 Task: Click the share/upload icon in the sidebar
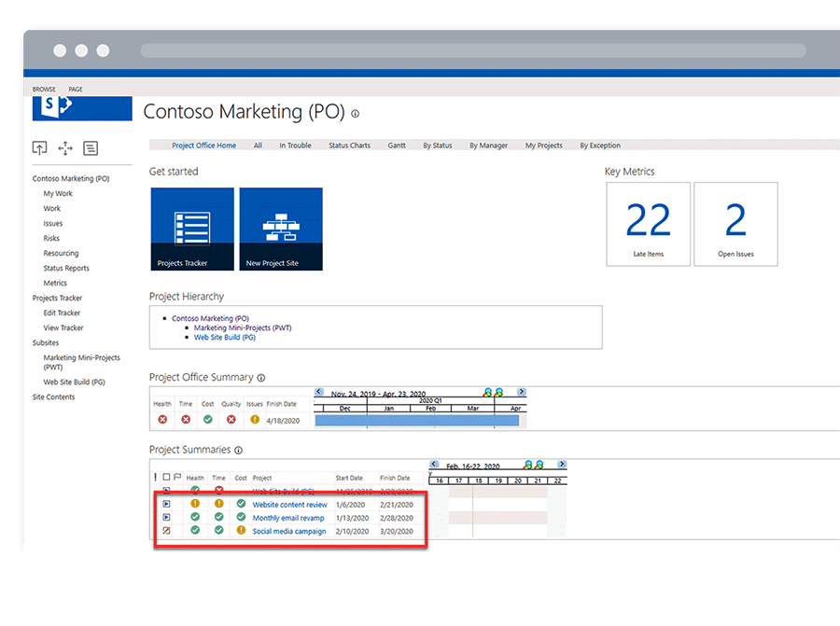39,148
